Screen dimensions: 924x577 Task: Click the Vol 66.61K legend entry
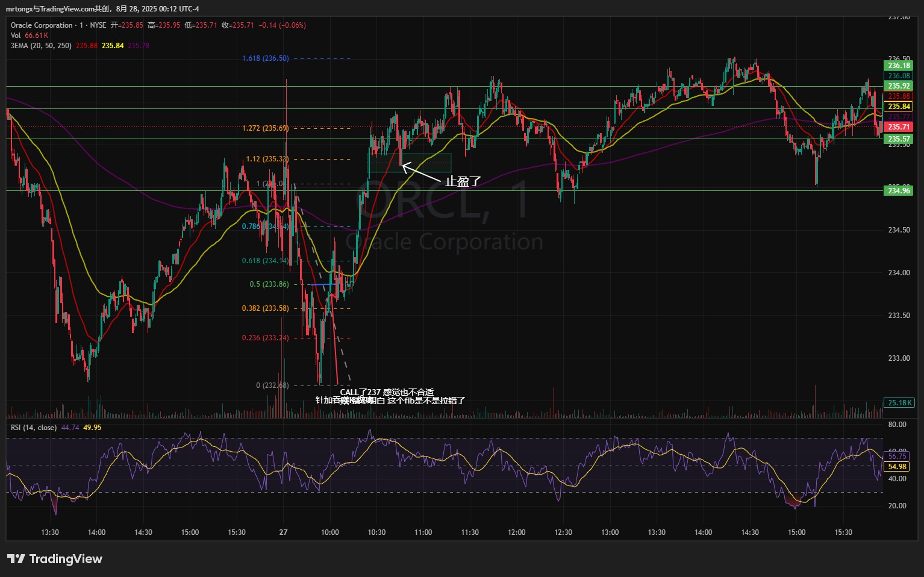[x=30, y=36]
